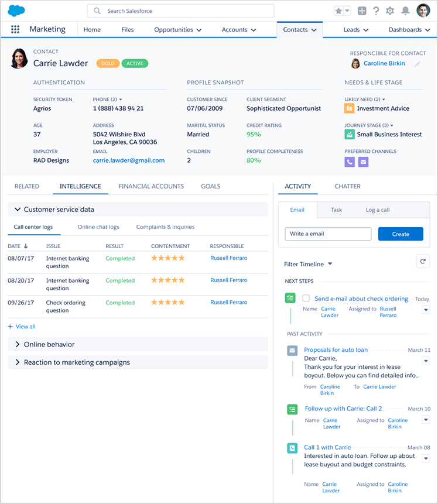Collapse the Customer service data section
Image resolution: width=438 pixels, height=504 pixels.
(x=18, y=209)
